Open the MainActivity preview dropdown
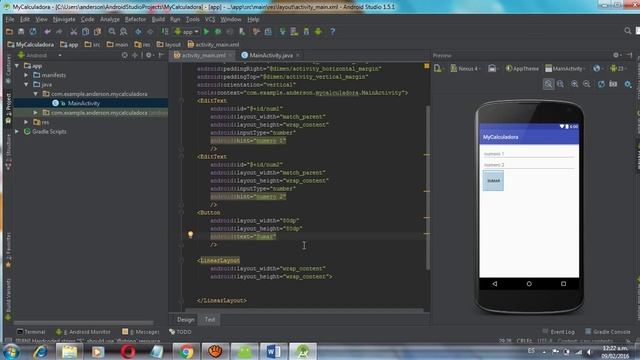 pos(565,69)
